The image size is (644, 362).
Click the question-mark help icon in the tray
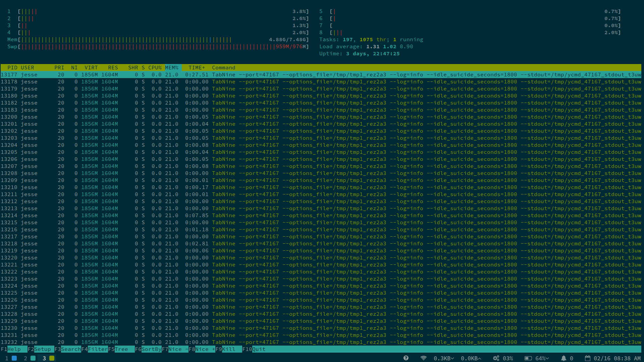406,358
